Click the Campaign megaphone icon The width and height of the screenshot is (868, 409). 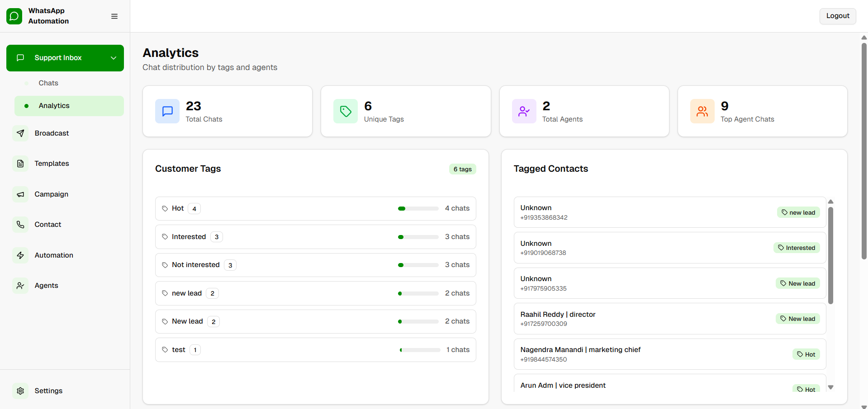point(20,194)
